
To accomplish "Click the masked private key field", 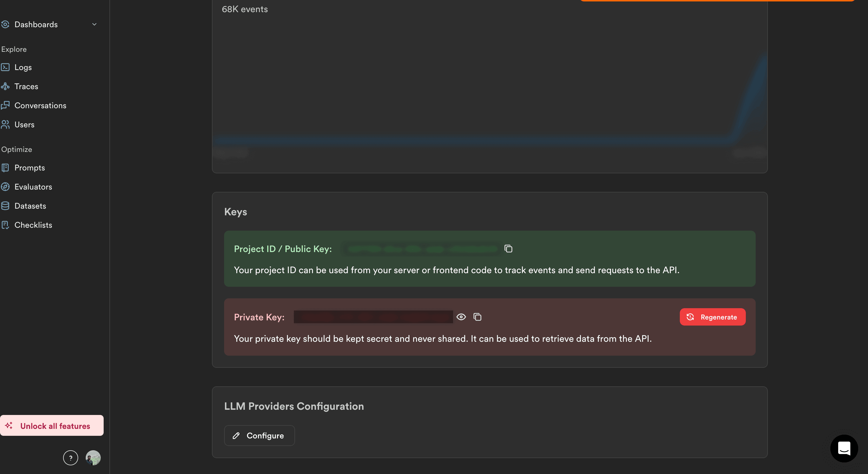I will 373,317.
